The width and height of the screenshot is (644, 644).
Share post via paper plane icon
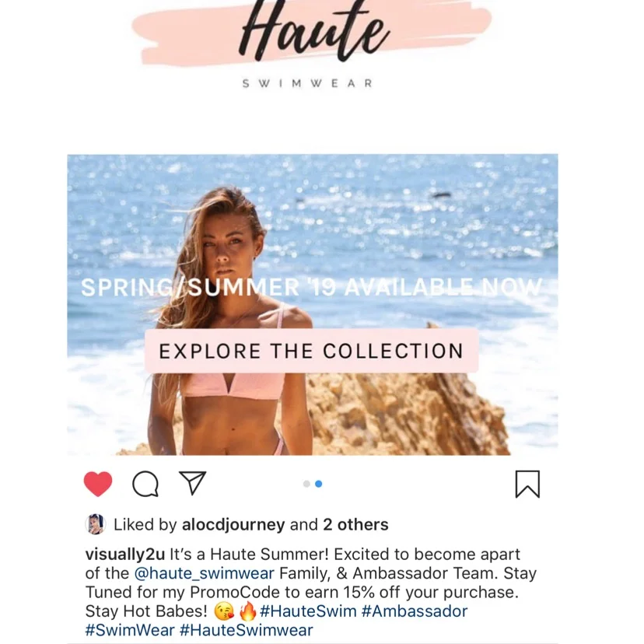pos(192,482)
